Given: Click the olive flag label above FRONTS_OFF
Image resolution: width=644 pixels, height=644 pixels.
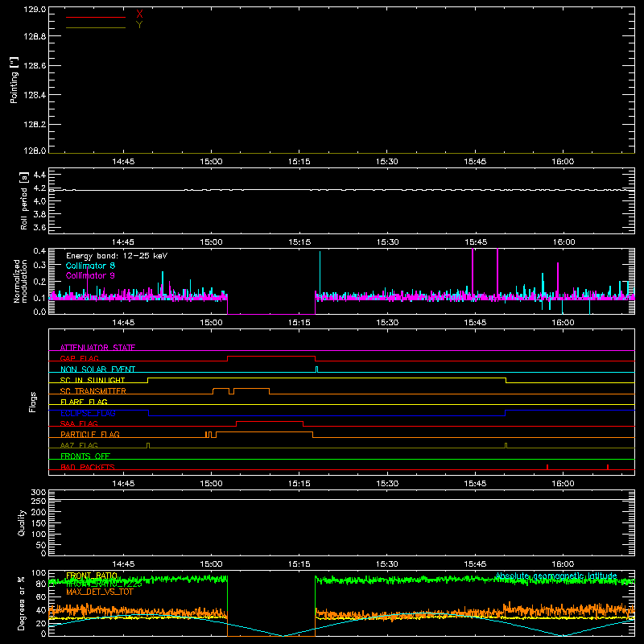Looking at the screenshot, I should (x=79, y=445).
